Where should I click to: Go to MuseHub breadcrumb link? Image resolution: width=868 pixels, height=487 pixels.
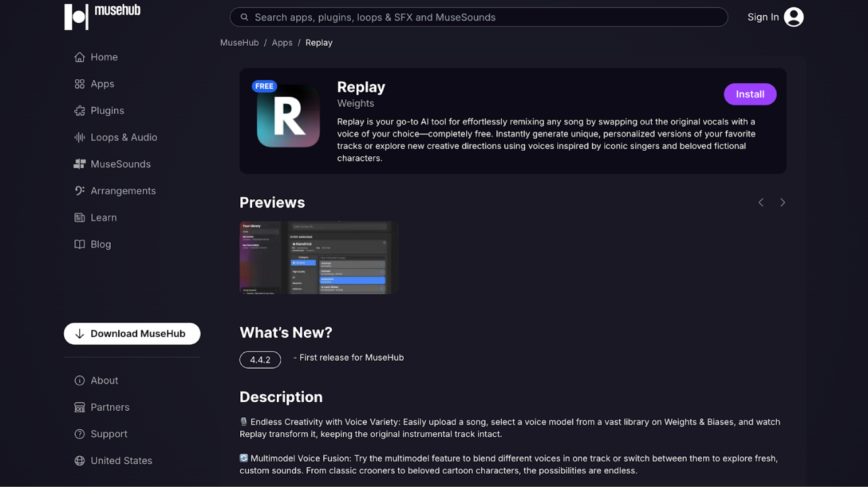tap(240, 43)
